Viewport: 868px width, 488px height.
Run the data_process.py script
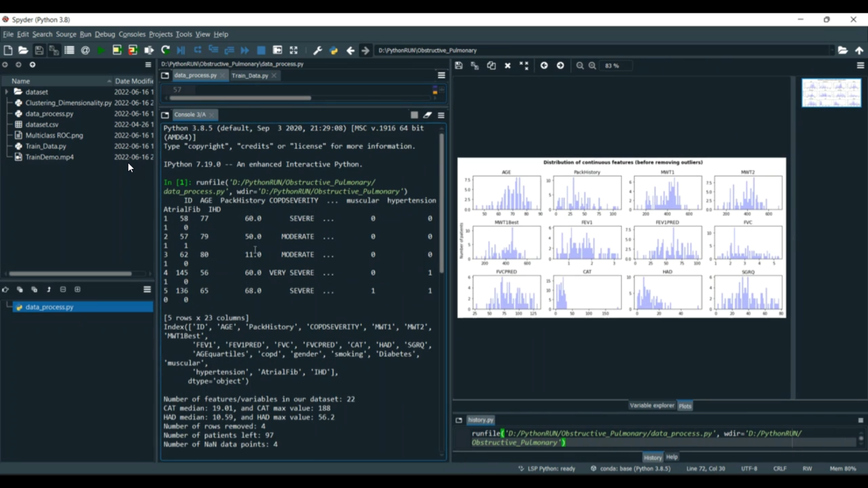(100, 50)
